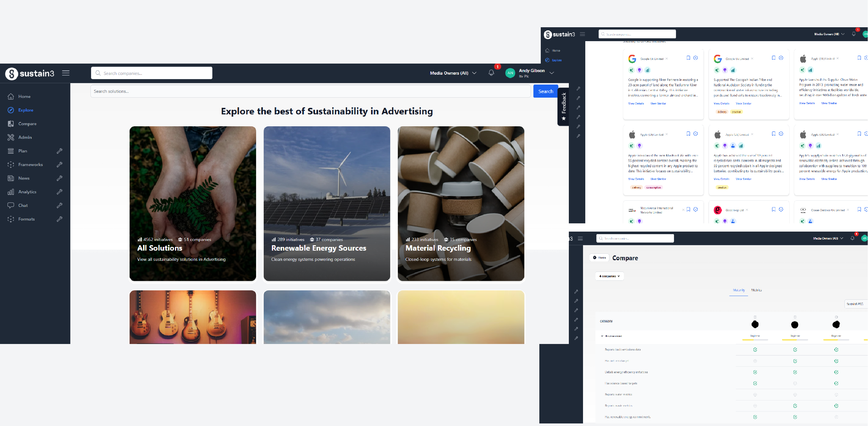The height and width of the screenshot is (426, 868).
Task: Click bar-chart badge on Google River Partners card
Action: 647,70
